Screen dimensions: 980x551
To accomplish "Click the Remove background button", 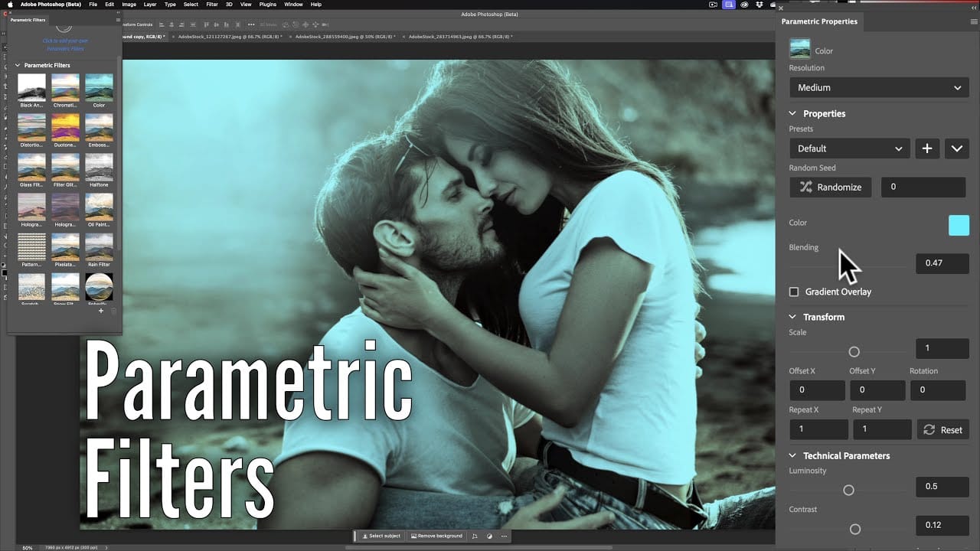I will (x=437, y=536).
